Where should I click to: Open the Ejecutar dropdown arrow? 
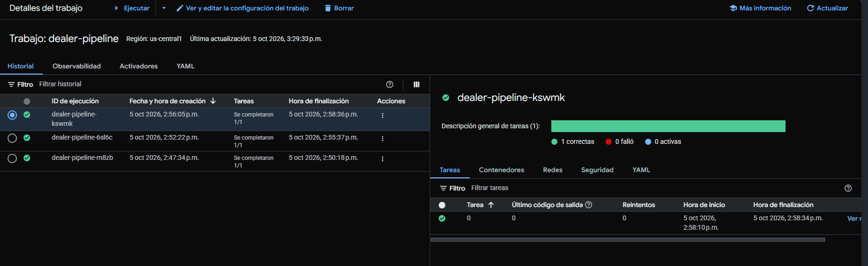tap(164, 8)
